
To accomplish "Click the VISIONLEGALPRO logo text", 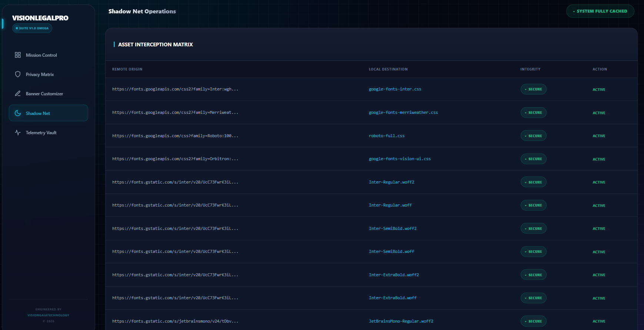I will [x=40, y=18].
